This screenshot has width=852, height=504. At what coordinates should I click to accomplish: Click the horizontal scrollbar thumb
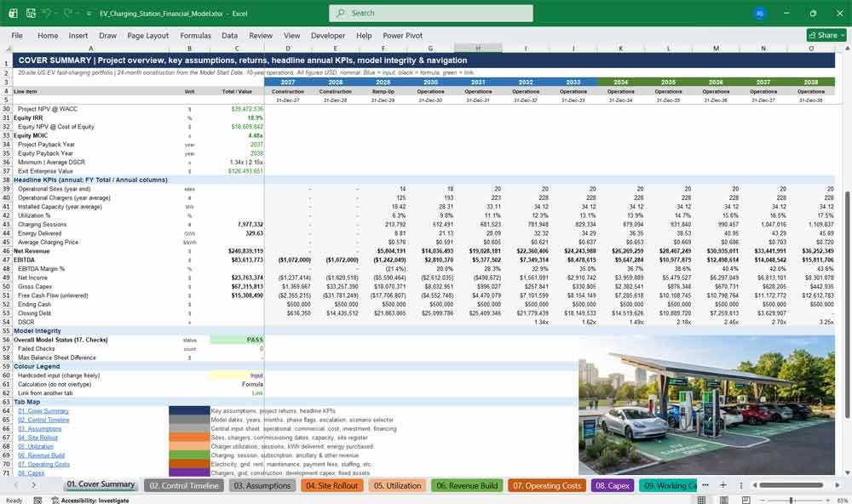point(792,485)
